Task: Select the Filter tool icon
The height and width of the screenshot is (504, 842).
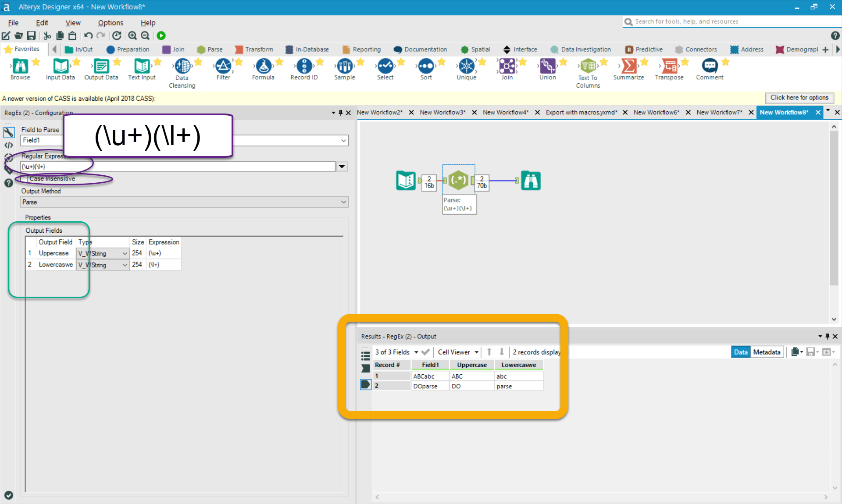Action: (223, 66)
